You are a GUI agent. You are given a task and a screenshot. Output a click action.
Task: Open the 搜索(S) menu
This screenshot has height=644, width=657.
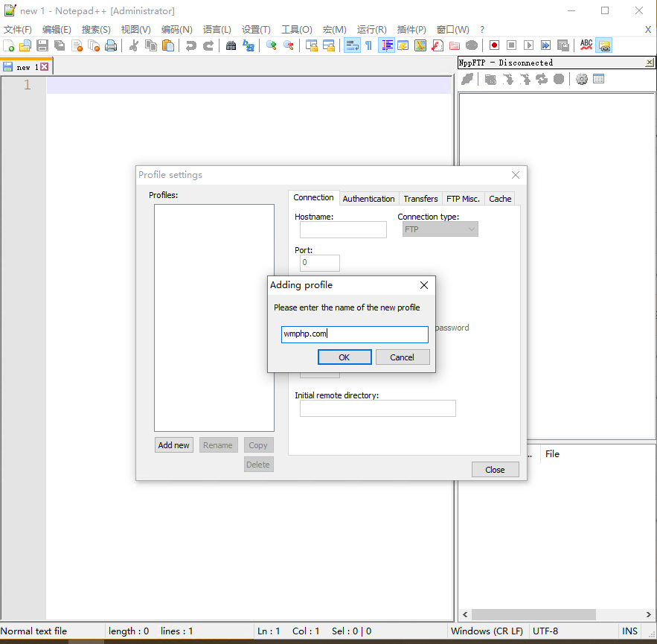coord(96,29)
